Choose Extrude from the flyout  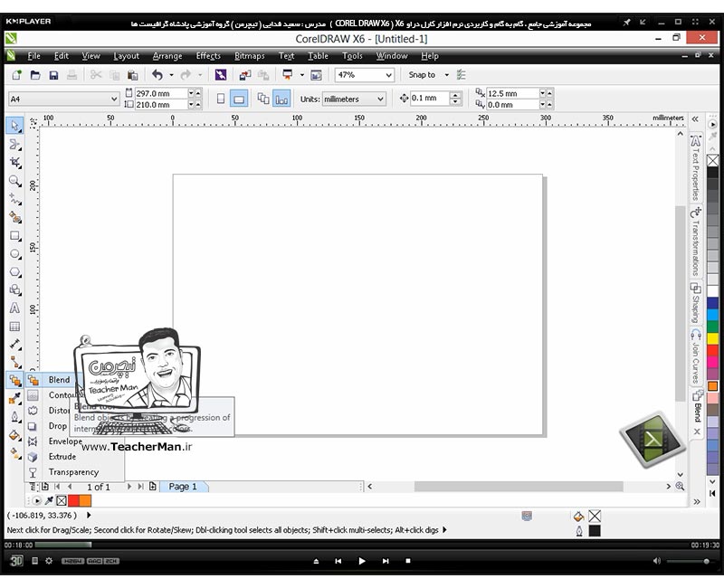pos(62,457)
